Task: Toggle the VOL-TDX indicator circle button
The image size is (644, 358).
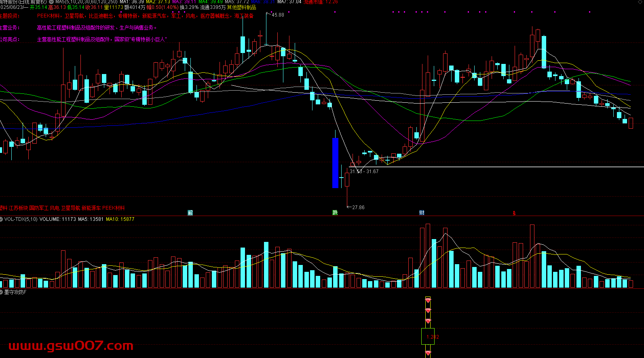Action: click(1, 219)
